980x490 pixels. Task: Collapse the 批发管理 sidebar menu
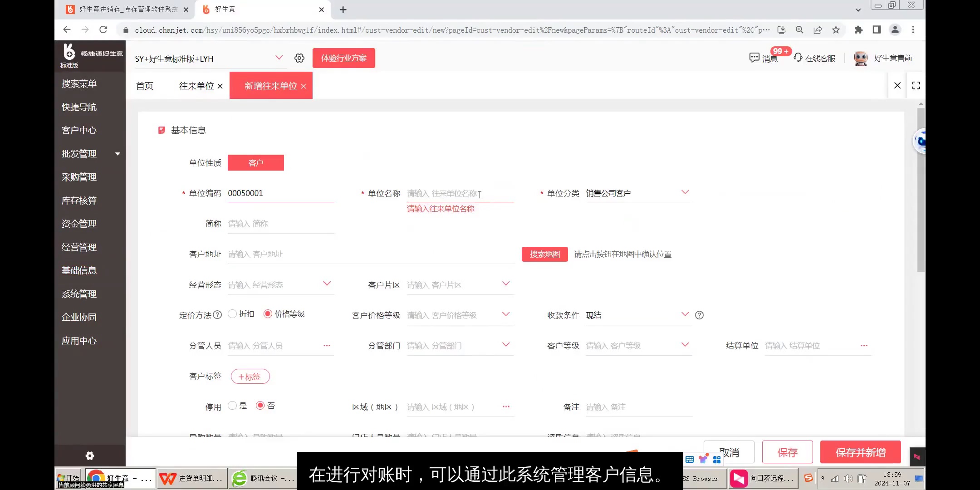pos(118,154)
